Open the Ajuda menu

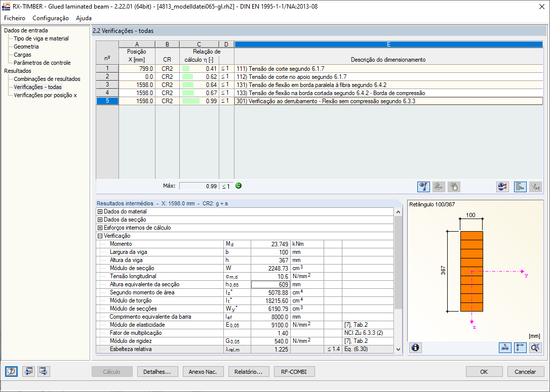coord(84,18)
